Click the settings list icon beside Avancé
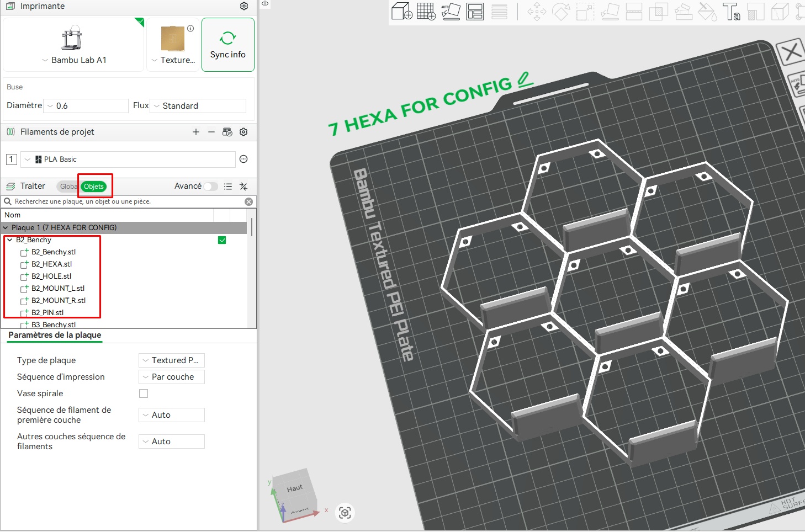Image resolution: width=805 pixels, height=532 pixels. (x=228, y=187)
